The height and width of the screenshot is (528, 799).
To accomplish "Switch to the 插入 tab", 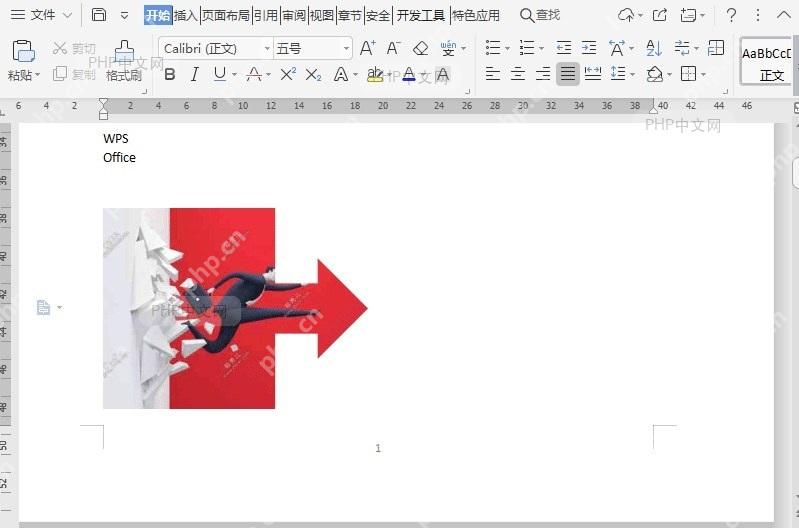I will point(185,15).
